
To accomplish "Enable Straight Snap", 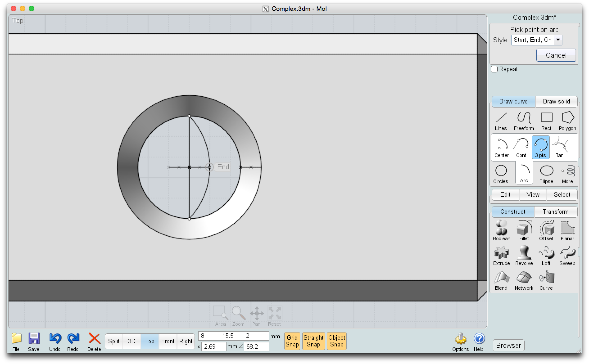I will (313, 341).
